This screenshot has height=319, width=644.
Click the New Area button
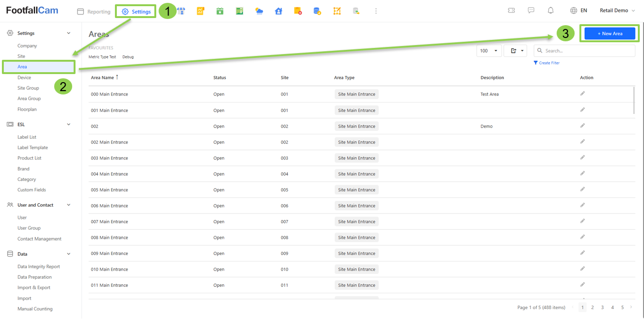(x=609, y=34)
